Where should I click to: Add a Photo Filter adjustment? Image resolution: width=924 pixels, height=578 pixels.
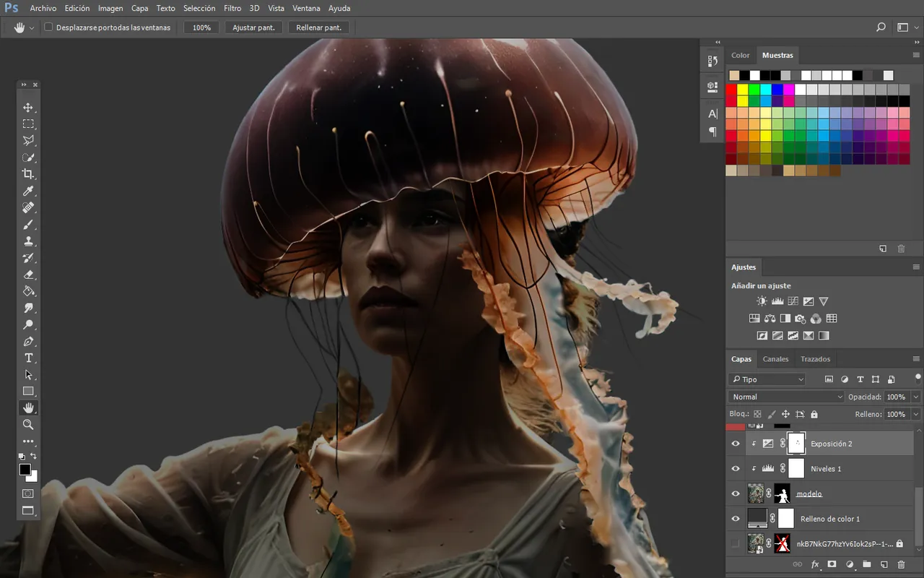[x=800, y=319]
